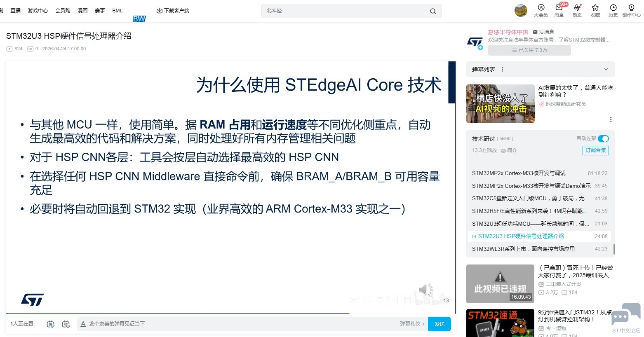Click the 下载客户端 download link
Image resolution: width=644 pixels, height=337 pixels.
tap(173, 11)
